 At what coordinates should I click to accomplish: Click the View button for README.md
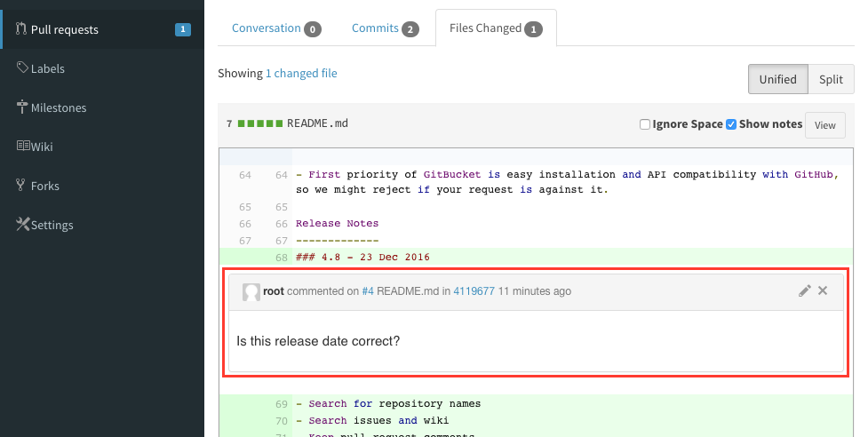[x=824, y=125]
